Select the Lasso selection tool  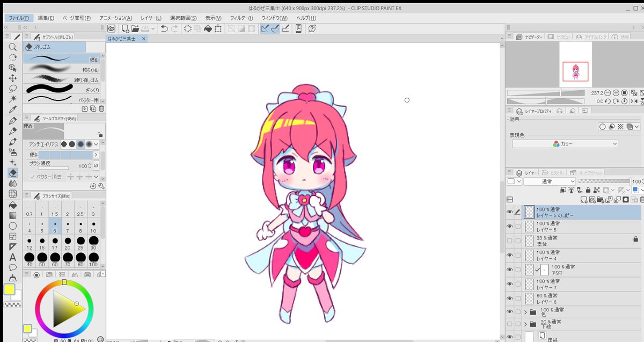point(12,89)
